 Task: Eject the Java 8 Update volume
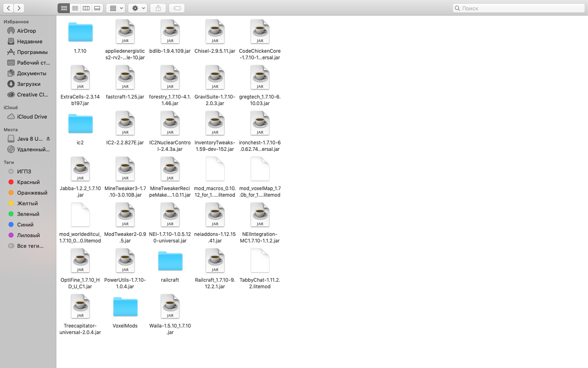click(x=48, y=139)
